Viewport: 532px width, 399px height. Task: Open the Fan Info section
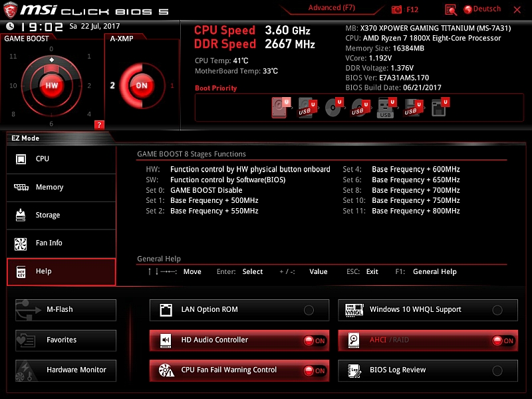click(x=61, y=243)
